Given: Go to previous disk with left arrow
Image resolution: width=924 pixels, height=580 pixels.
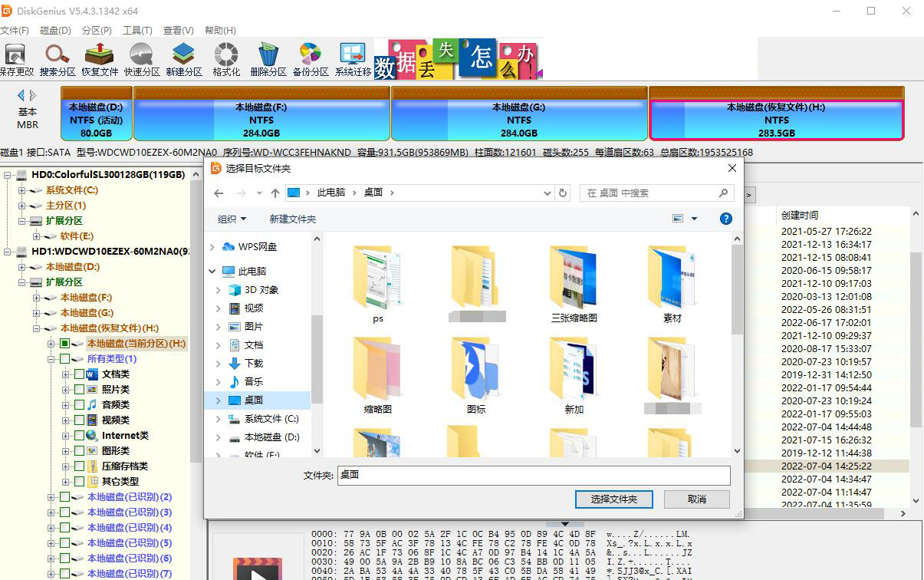Looking at the screenshot, I should coord(21,95).
